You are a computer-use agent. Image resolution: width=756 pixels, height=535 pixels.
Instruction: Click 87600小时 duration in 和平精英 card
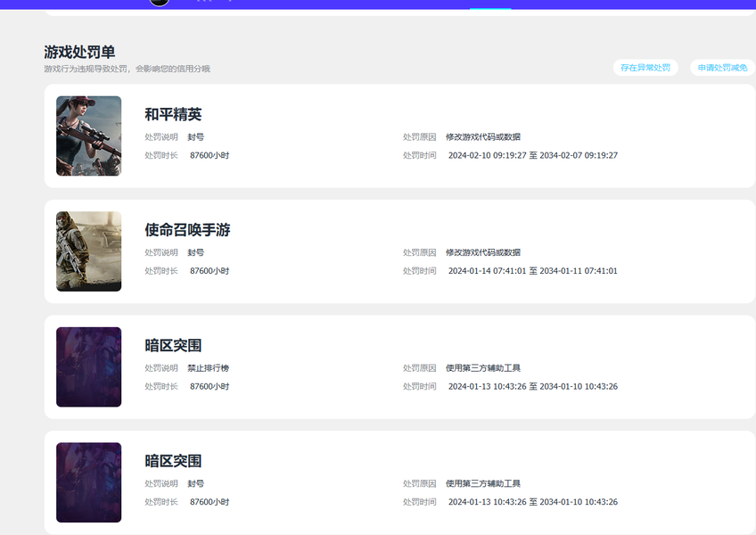210,155
